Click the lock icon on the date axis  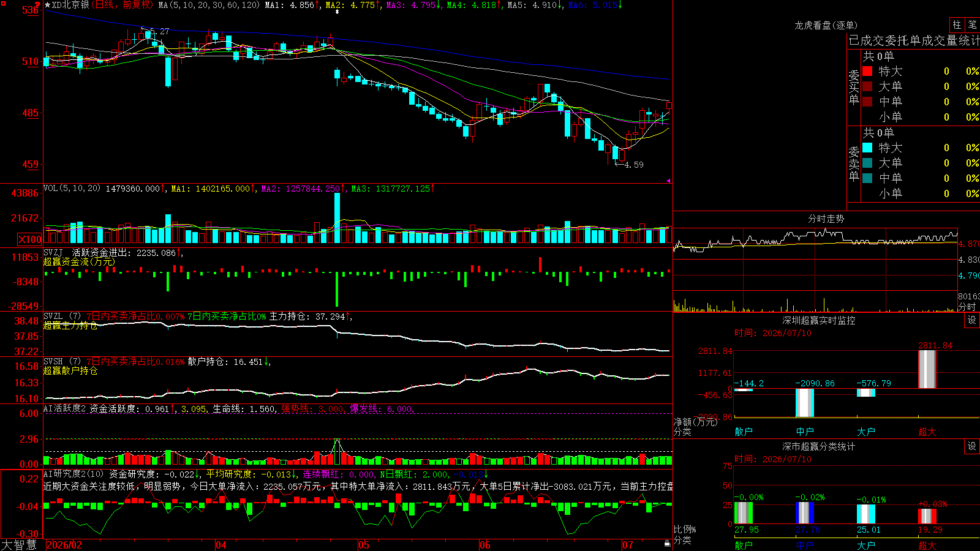(667, 544)
